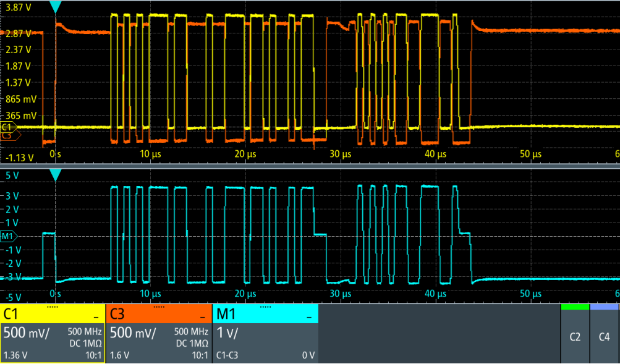Grab the C1 badge drag handle dots
Viewport: 620px width, 364px height.
click(53, 307)
